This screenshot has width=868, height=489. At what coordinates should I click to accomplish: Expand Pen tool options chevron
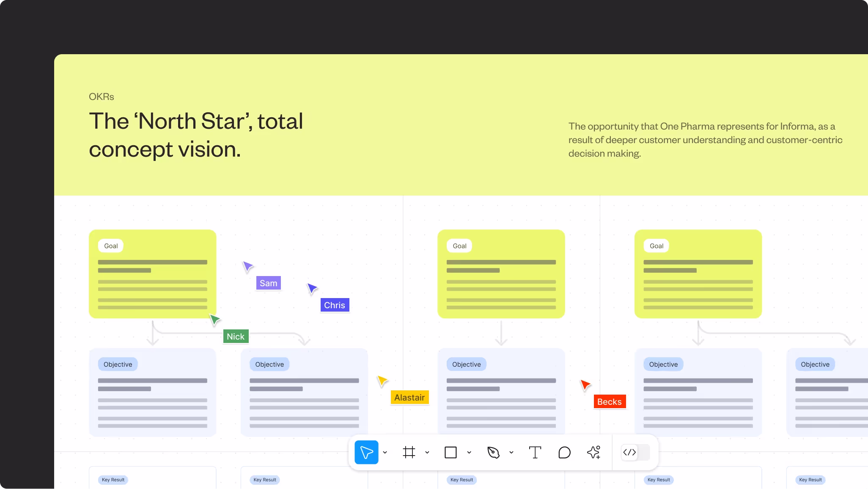511,453
